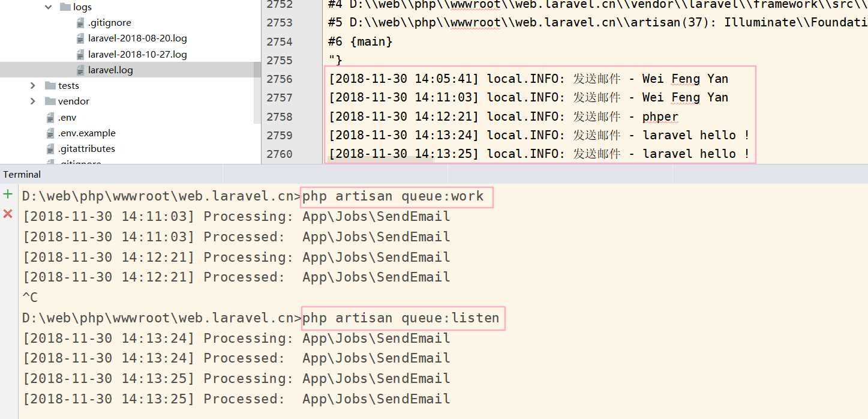The width and height of the screenshot is (868, 419).
Task: Add a new terminal session with plus icon
Action: [x=8, y=194]
